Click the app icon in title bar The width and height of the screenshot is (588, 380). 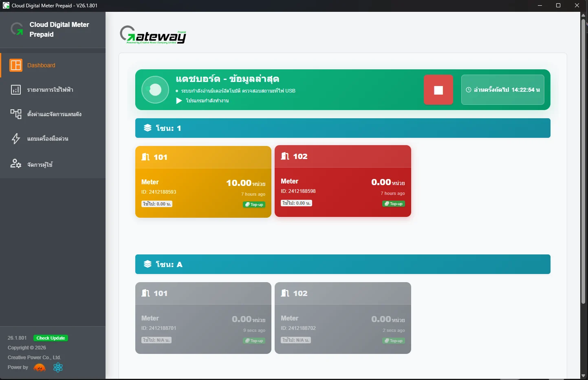click(6, 6)
